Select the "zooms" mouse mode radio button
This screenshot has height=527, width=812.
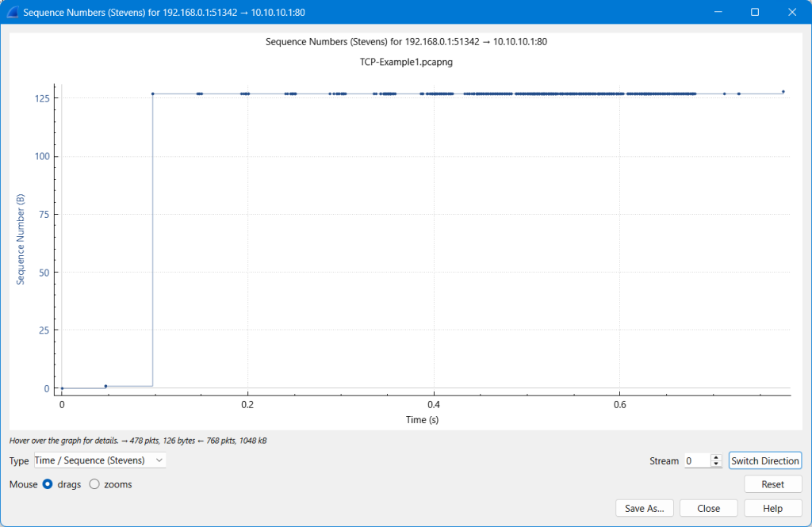click(x=94, y=484)
